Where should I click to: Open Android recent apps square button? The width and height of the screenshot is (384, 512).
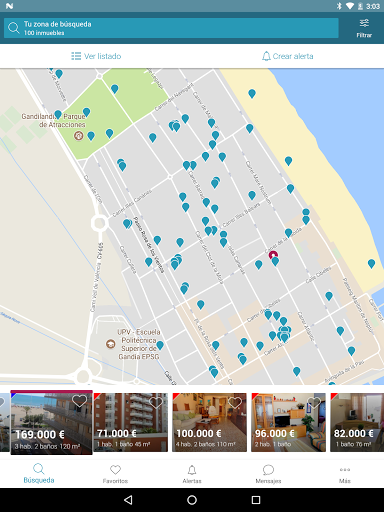256,500
